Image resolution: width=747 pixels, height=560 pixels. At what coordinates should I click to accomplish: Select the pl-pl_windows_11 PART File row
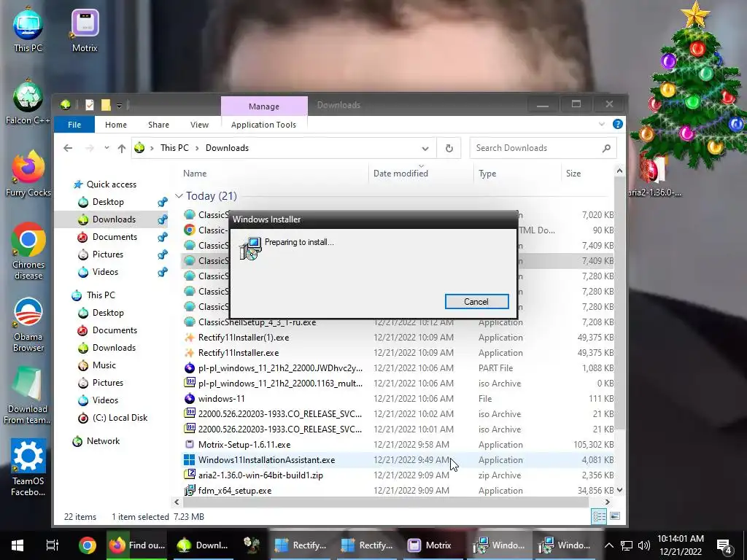pos(399,368)
